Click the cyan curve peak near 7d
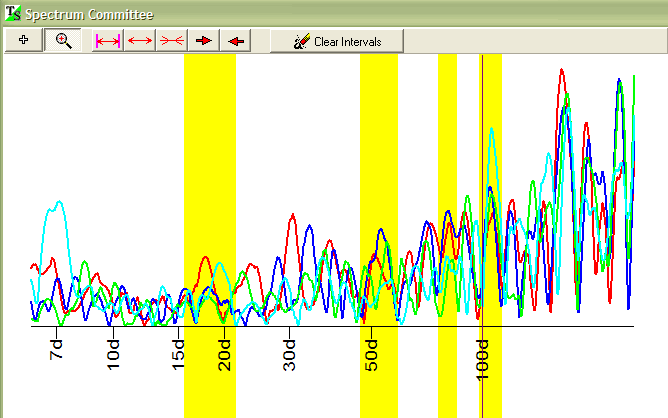This screenshot has height=418, width=668. coord(59,202)
